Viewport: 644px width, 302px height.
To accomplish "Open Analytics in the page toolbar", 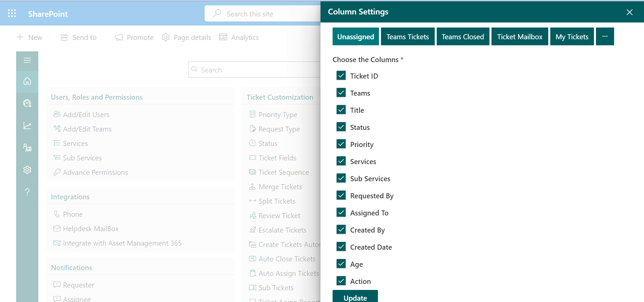I will (239, 37).
